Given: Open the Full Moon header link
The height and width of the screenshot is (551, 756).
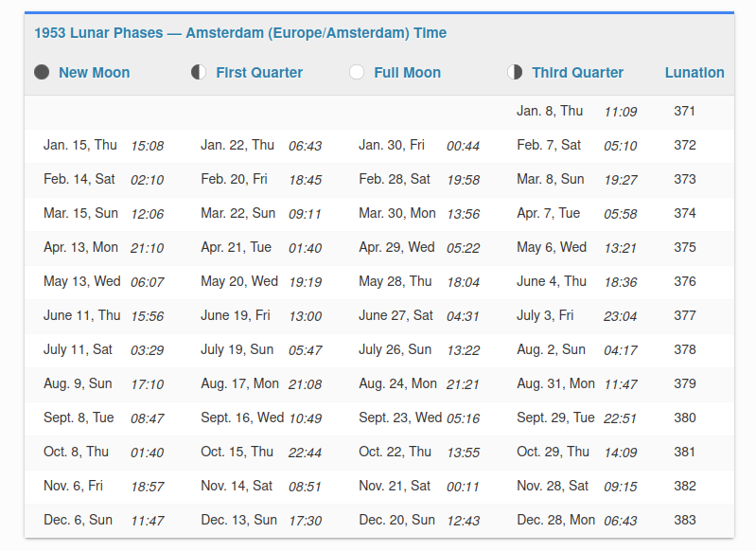Looking at the screenshot, I should 408,72.
